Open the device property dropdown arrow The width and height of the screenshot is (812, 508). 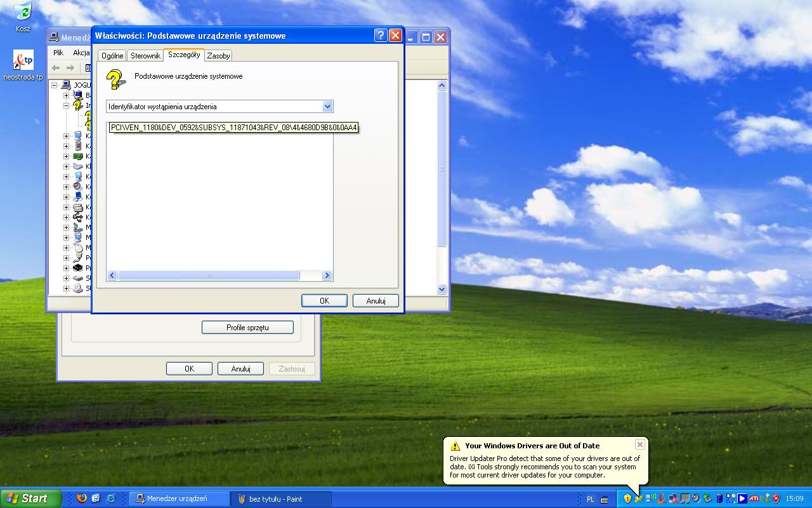point(327,106)
